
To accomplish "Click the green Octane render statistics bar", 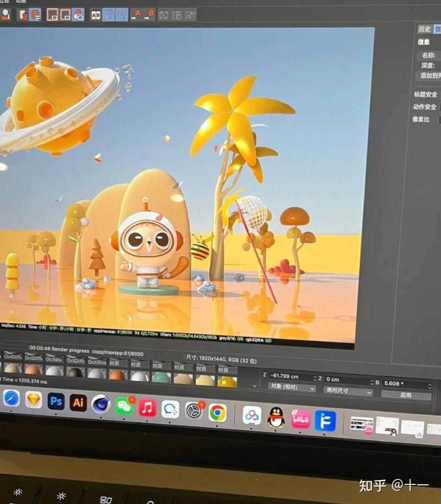I will click(x=136, y=333).
